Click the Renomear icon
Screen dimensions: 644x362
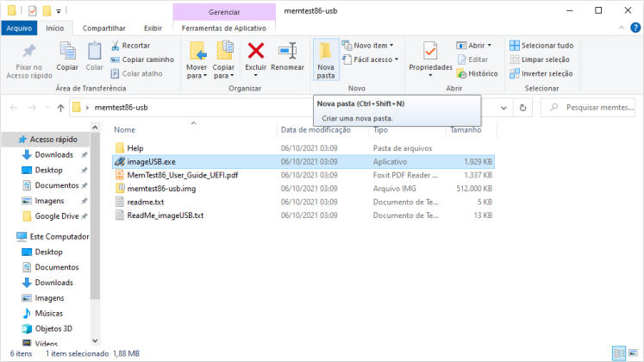click(287, 51)
